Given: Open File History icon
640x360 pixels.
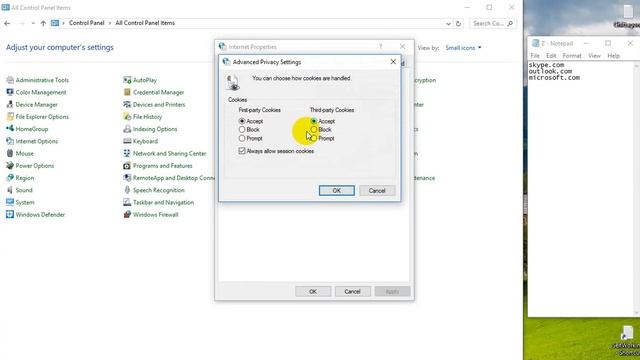Looking at the screenshot, I should 127,117.
